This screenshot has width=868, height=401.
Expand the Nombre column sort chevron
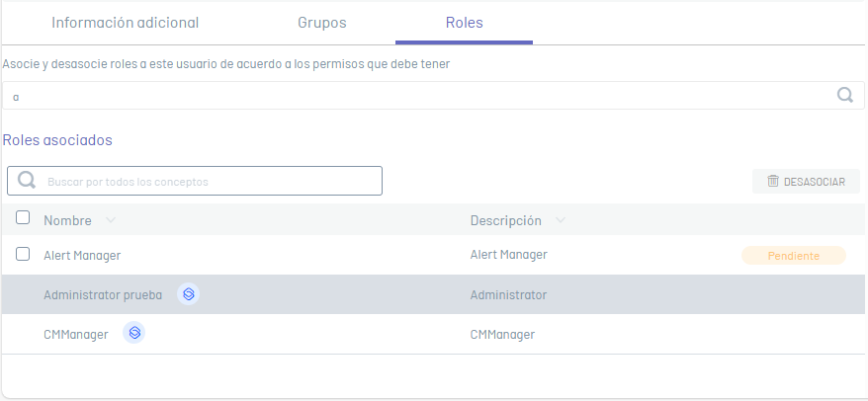tap(110, 220)
